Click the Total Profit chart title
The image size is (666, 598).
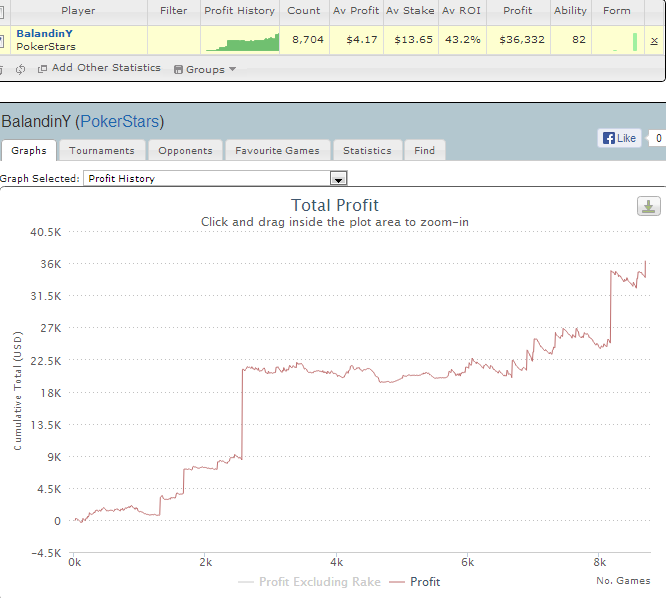[335, 206]
